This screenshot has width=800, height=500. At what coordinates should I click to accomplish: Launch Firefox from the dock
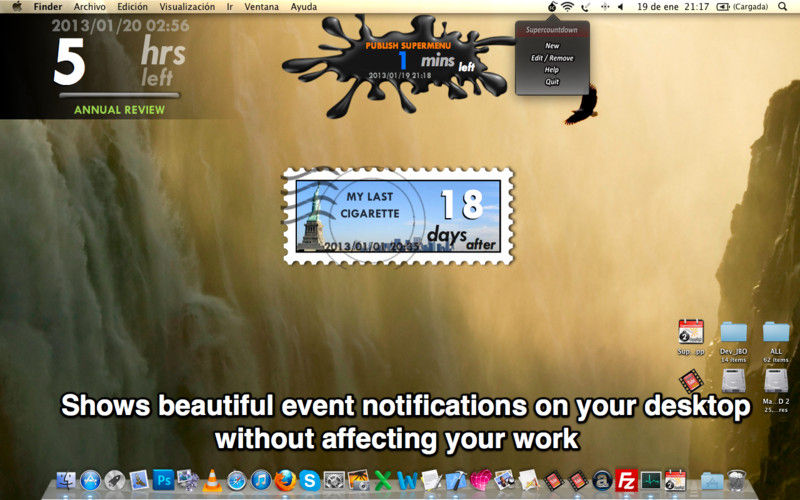(x=285, y=480)
